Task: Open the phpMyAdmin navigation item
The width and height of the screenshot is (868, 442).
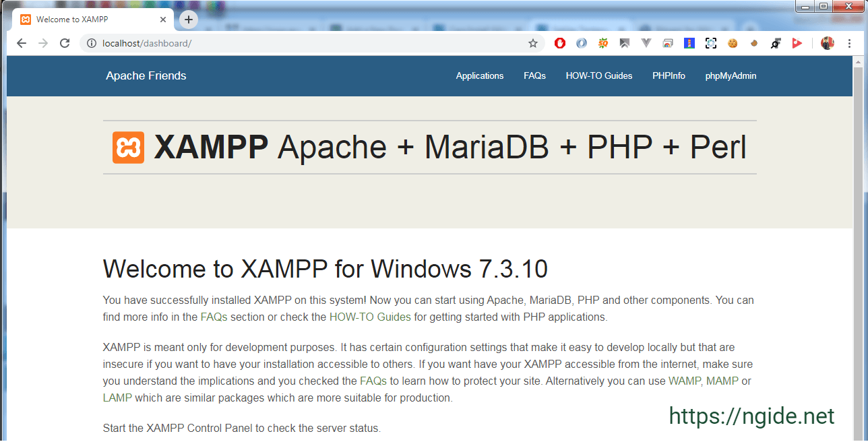Action: pos(731,76)
